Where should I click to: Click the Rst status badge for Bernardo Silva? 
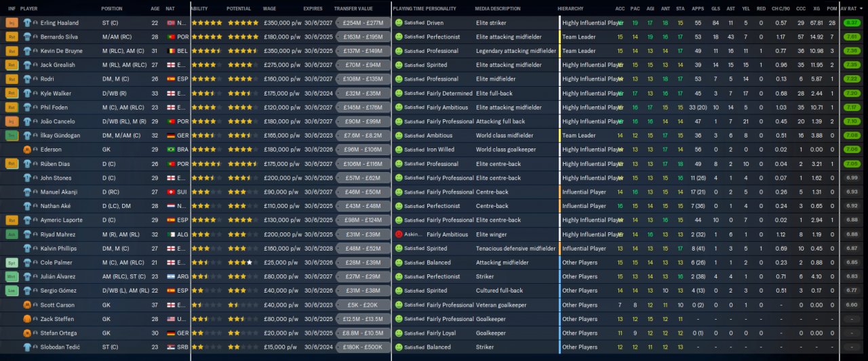pos(12,37)
